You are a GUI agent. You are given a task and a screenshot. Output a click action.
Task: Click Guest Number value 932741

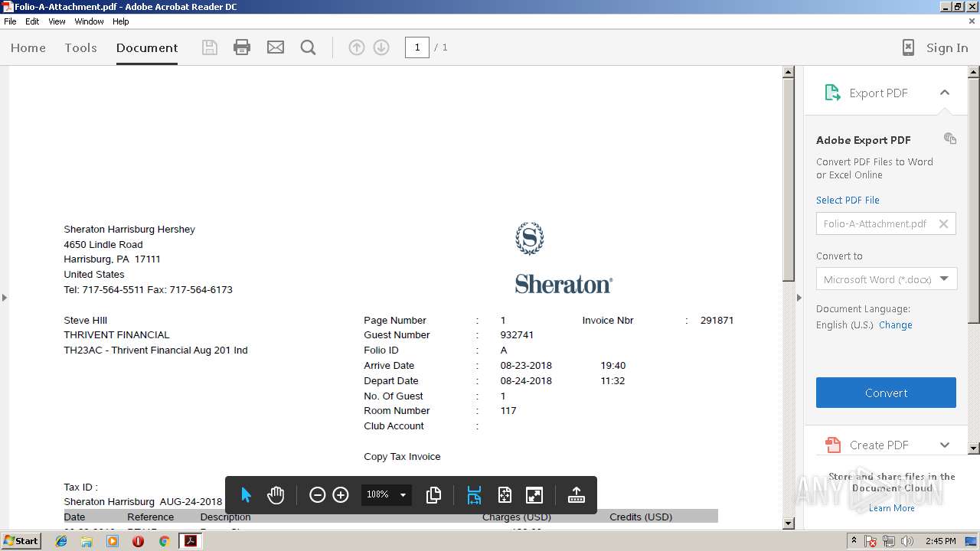pyautogui.click(x=517, y=335)
